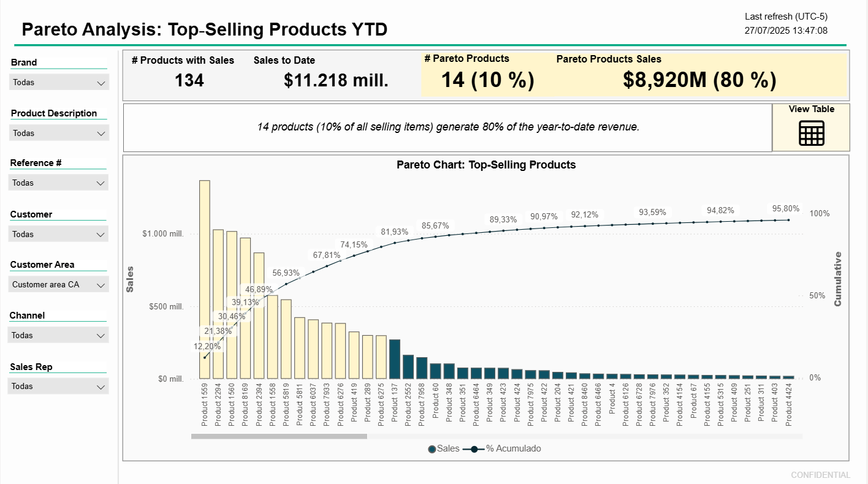The width and height of the screenshot is (868, 484).
Task: Click the horizontal scrollbar below the chart
Action: (279, 435)
